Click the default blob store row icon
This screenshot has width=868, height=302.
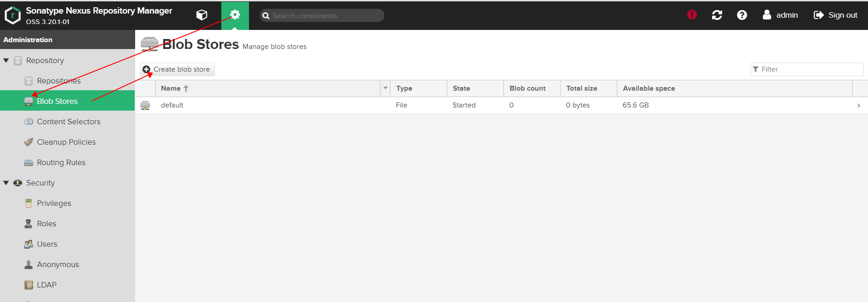[145, 105]
